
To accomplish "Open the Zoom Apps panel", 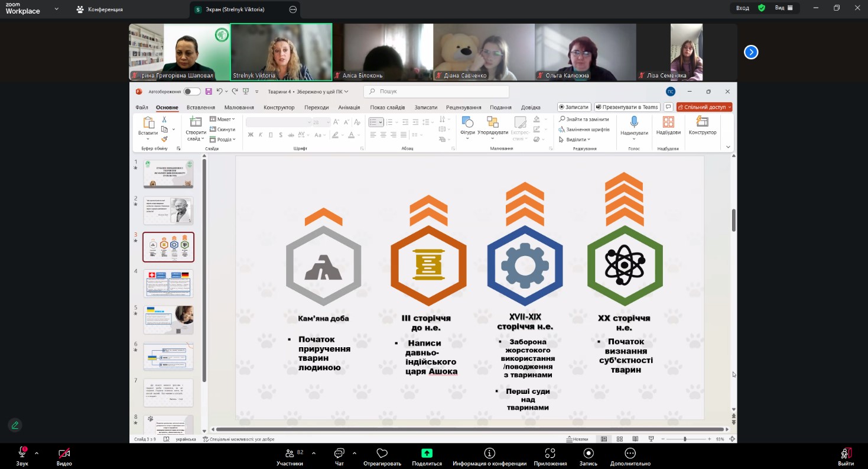I will [550, 454].
